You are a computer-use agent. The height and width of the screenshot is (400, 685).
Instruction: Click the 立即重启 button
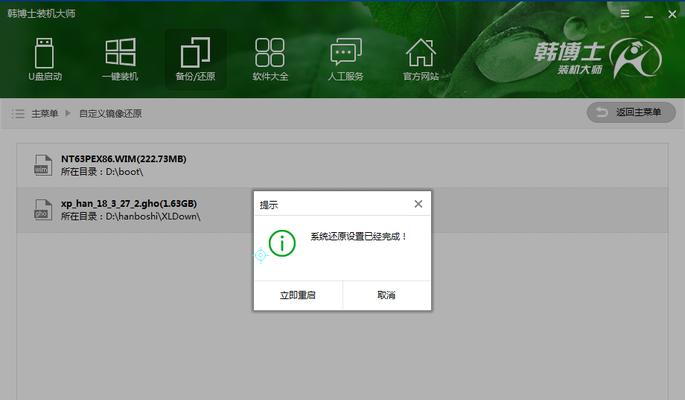pyautogui.click(x=298, y=295)
